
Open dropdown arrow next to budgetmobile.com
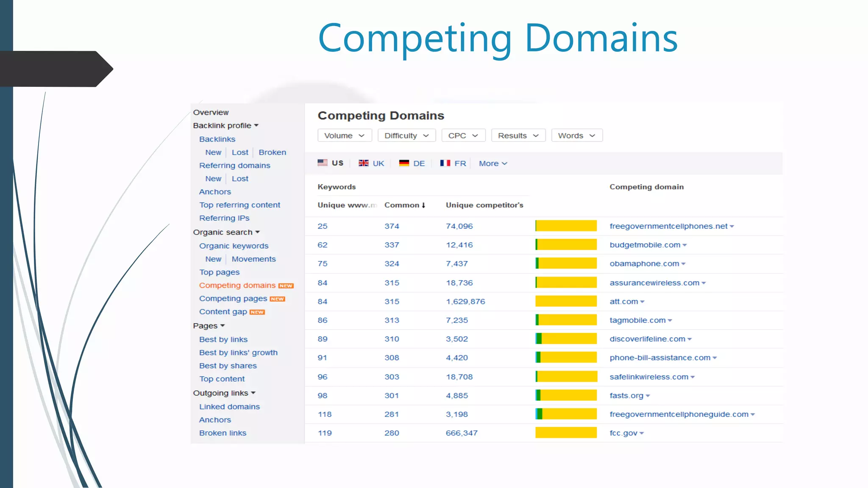pos(684,245)
